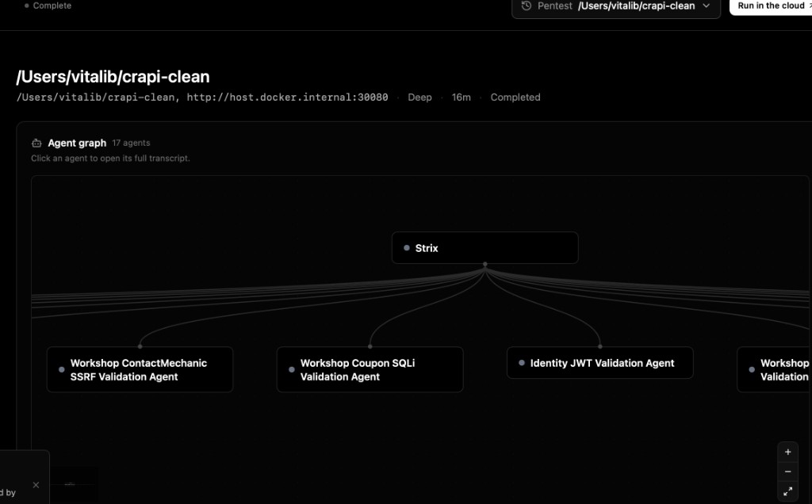
Task: Click the Complete status indicator at top
Action: tap(48, 6)
